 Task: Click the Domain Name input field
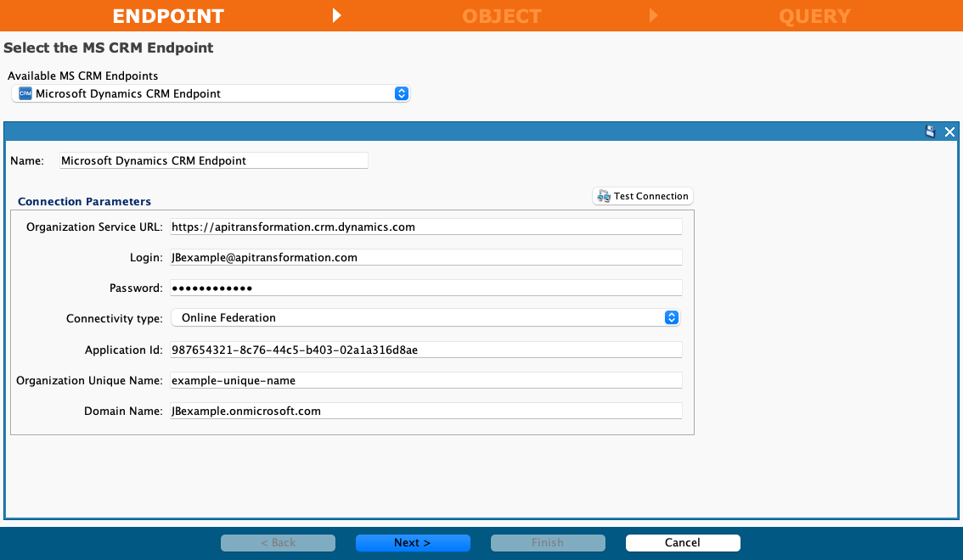pyautogui.click(x=425, y=411)
